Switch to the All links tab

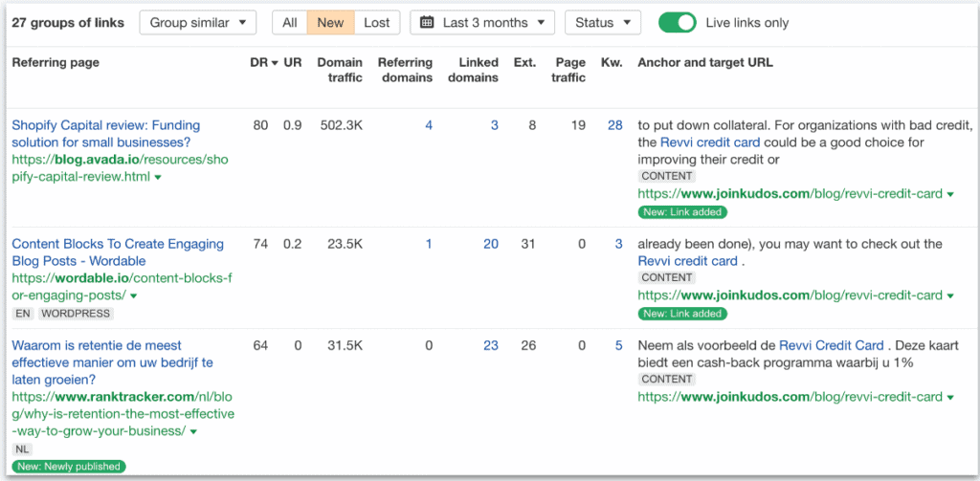(x=289, y=23)
